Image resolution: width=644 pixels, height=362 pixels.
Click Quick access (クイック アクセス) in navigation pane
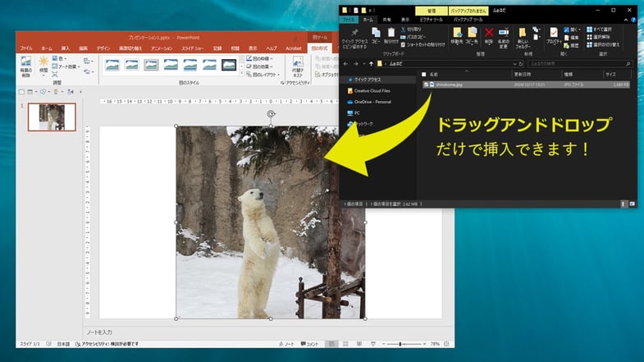point(368,80)
